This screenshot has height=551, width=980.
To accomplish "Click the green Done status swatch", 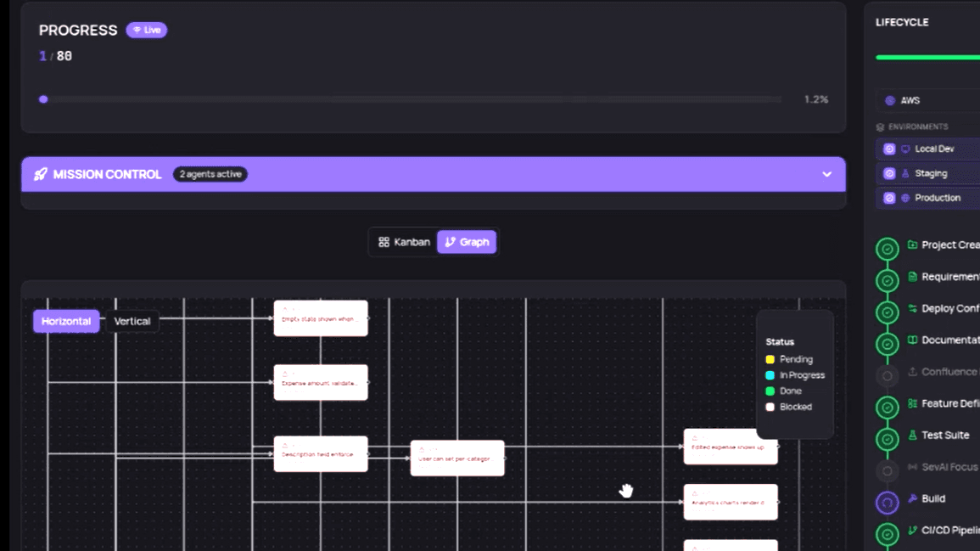I will pos(770,391).
